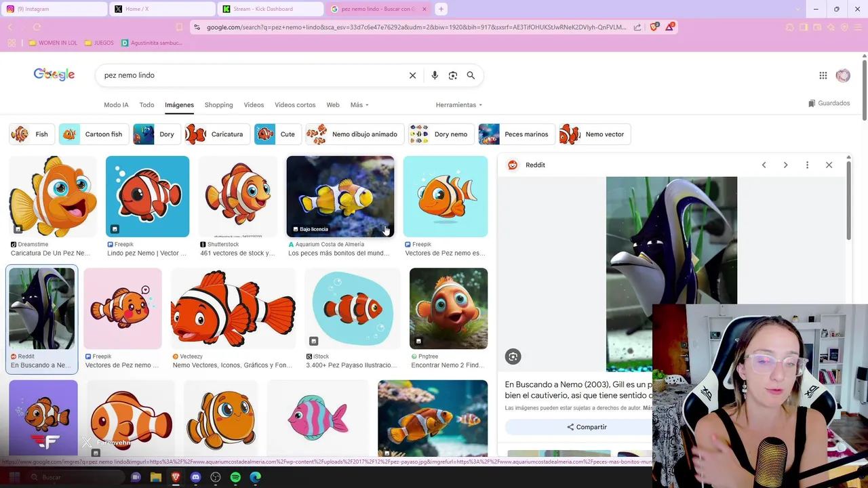
Task: Filter by the Nemo vector chip
Action: coord(595,134)
